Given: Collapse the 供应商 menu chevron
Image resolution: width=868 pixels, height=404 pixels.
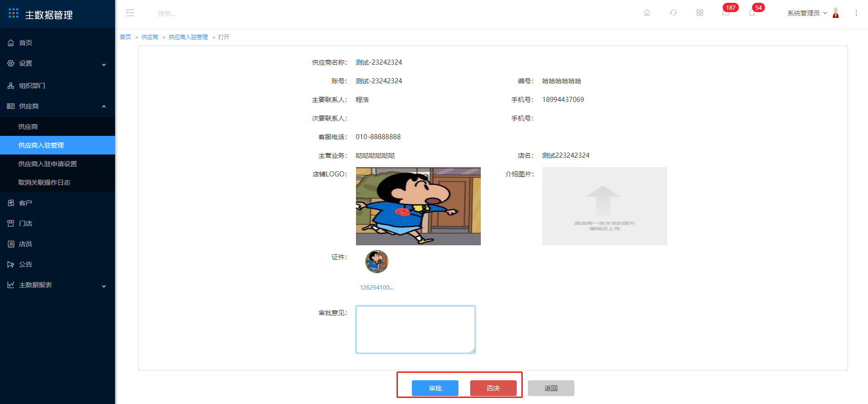Looking at the screenshot, I should coord(104,107).
